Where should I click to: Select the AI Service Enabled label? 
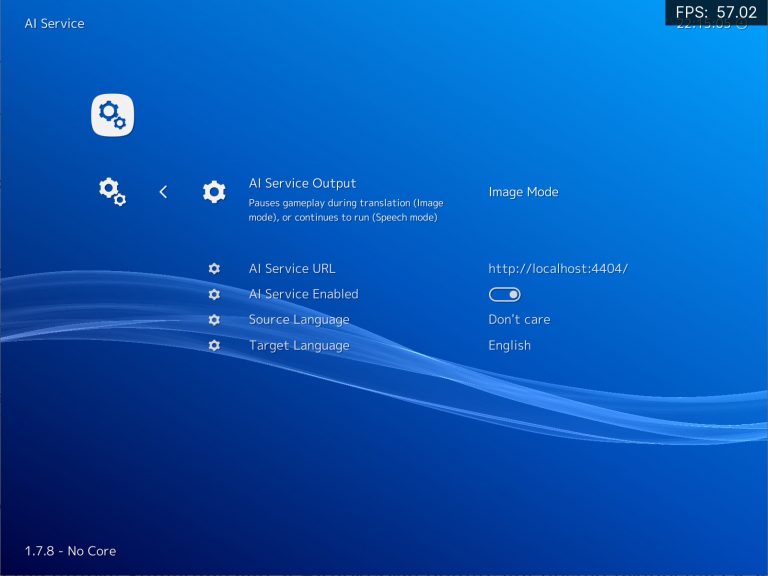point(303,294)
